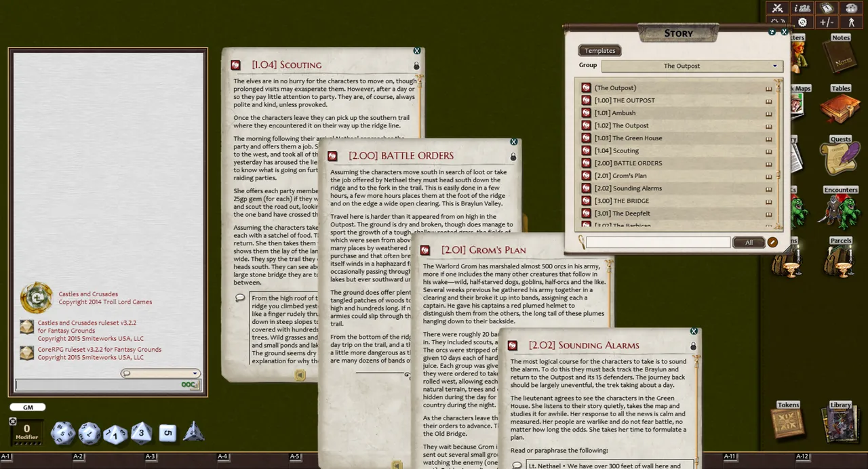This screenshot has height=469, width=868.
Task: Open the +/- modifiers toolbar button
Action: (827, 22)
